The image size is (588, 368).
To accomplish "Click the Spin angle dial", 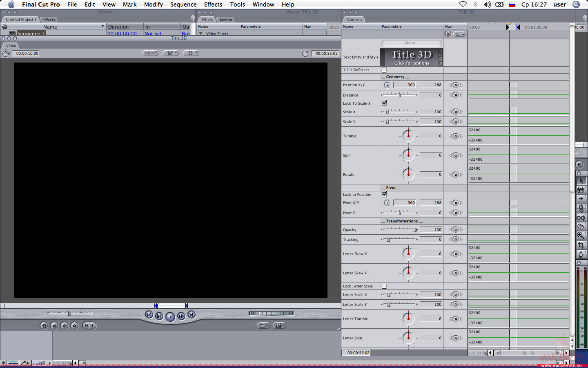I will pos(408,155).
